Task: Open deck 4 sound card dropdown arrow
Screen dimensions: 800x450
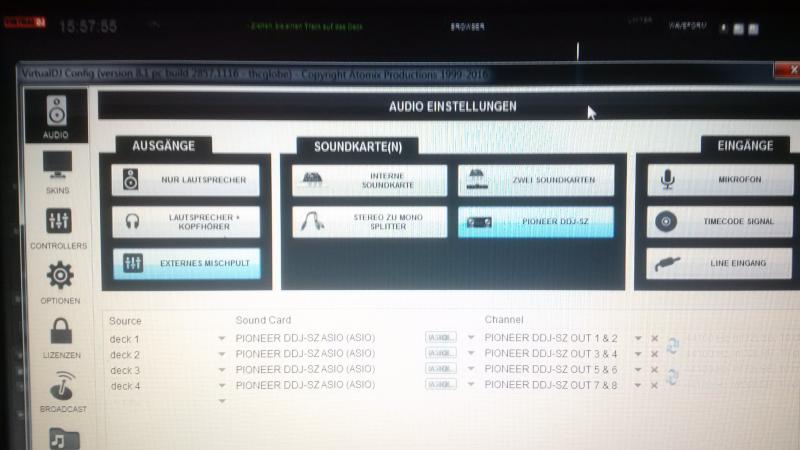Action: pyautogui.click(x=471, y=384)
